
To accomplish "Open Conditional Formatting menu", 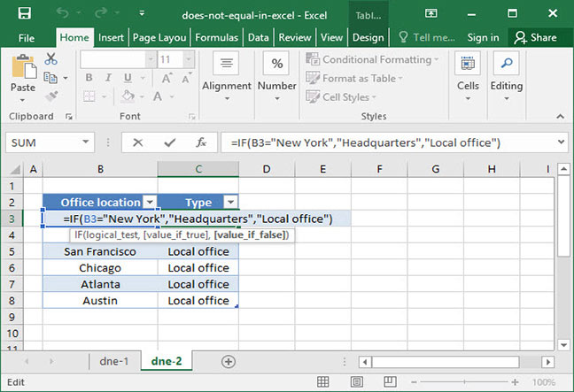I will tap(372, 59).
